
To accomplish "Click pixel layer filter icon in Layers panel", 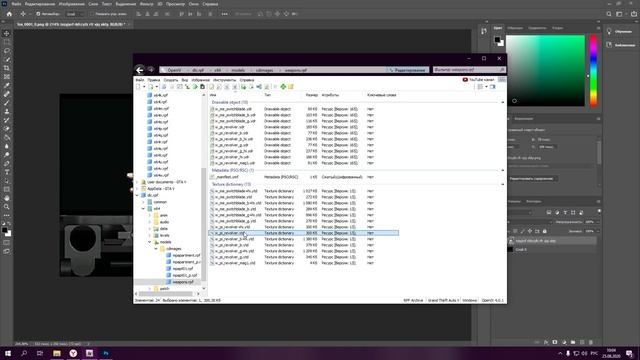I will [x=549, y=213].
